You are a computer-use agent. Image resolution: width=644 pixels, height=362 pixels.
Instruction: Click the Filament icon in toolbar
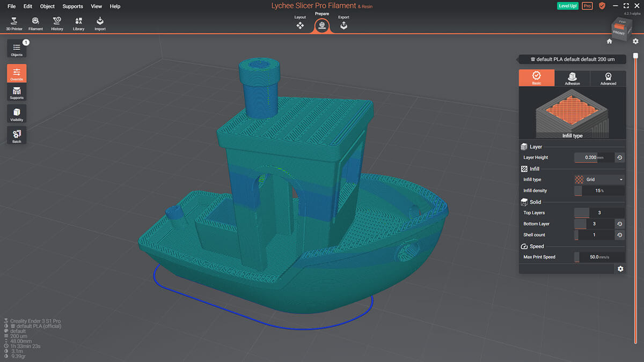click(35, 23)
